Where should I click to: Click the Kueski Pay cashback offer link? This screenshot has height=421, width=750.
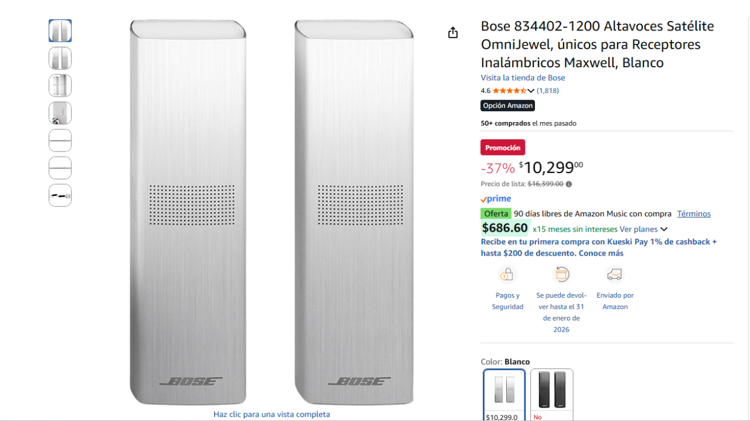(598, 247)
